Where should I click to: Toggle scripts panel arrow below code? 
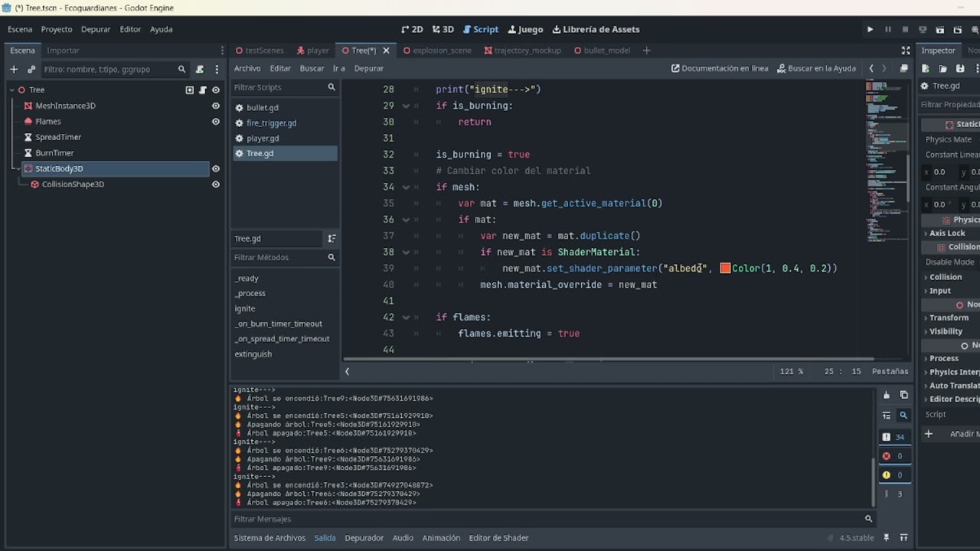[347, 371]
